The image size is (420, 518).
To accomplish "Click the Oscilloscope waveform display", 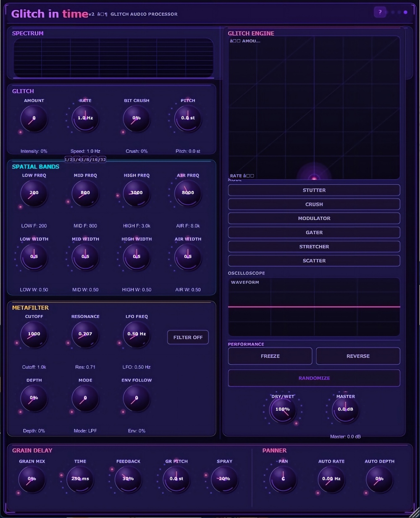I will point(314,307).
